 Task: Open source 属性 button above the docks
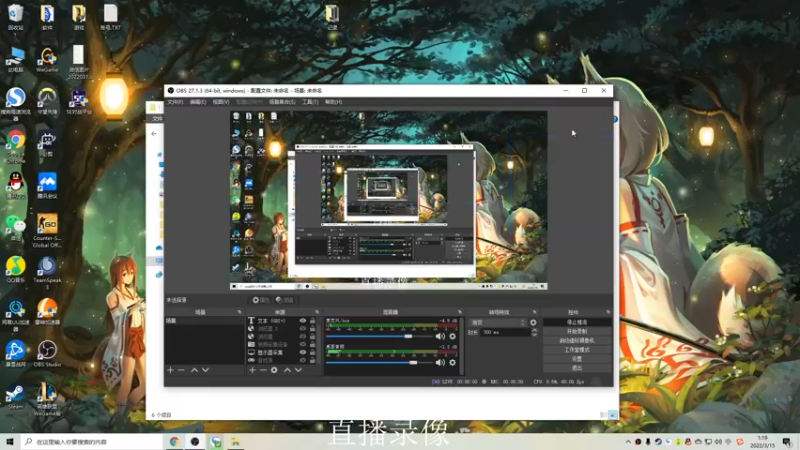click(x=261, y=300)
